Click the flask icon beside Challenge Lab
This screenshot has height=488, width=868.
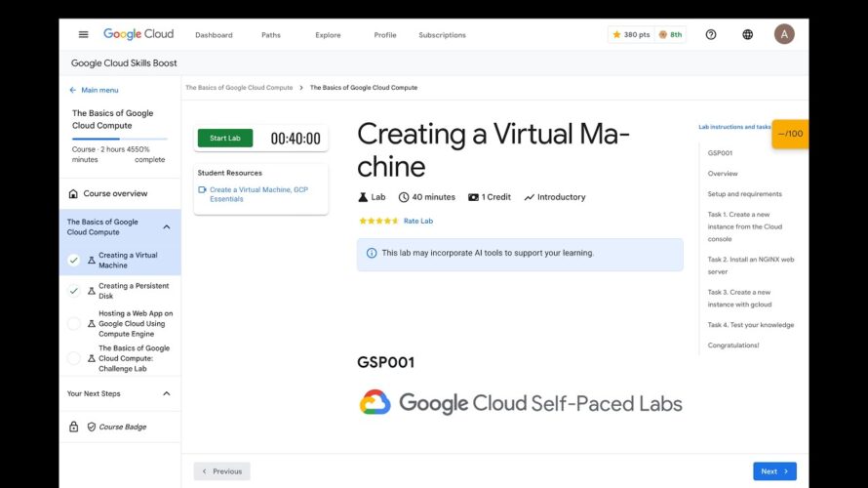[92, 358]
